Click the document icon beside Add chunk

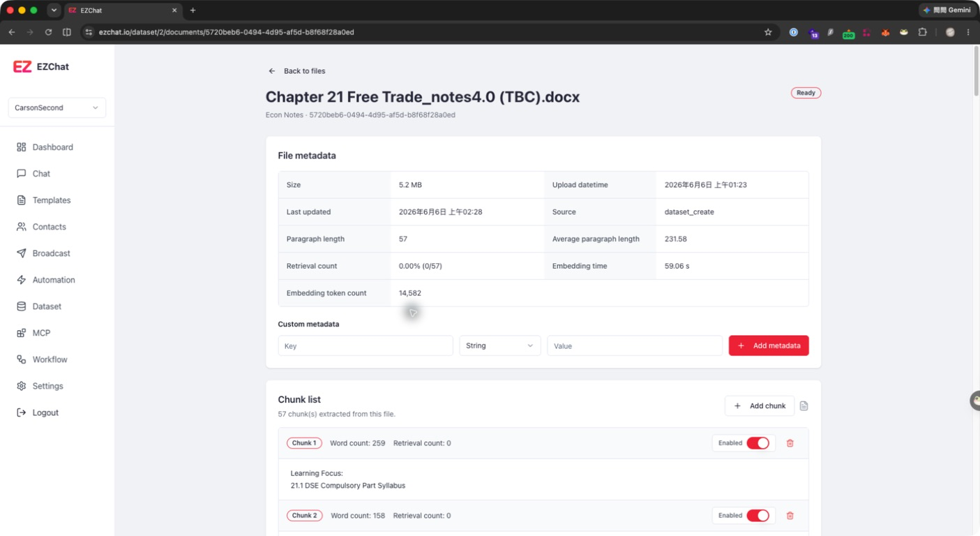pyautogui.click(x=804, y=406)
